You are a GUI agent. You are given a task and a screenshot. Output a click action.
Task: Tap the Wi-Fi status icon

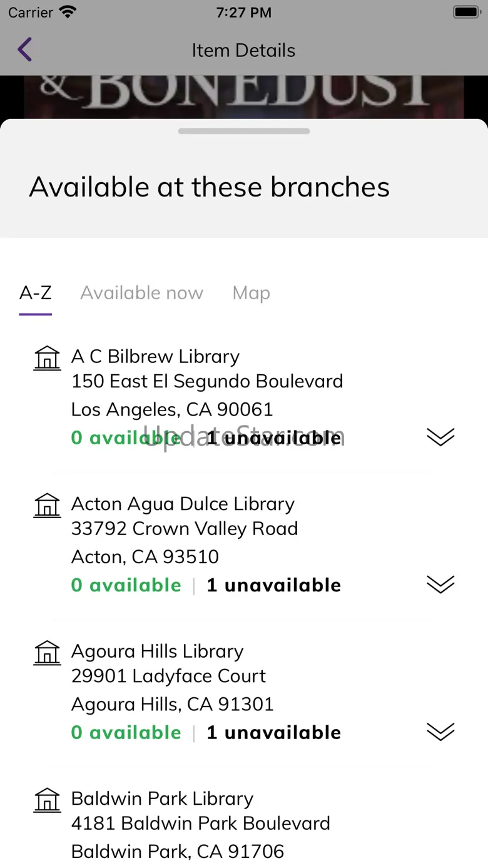68,13
